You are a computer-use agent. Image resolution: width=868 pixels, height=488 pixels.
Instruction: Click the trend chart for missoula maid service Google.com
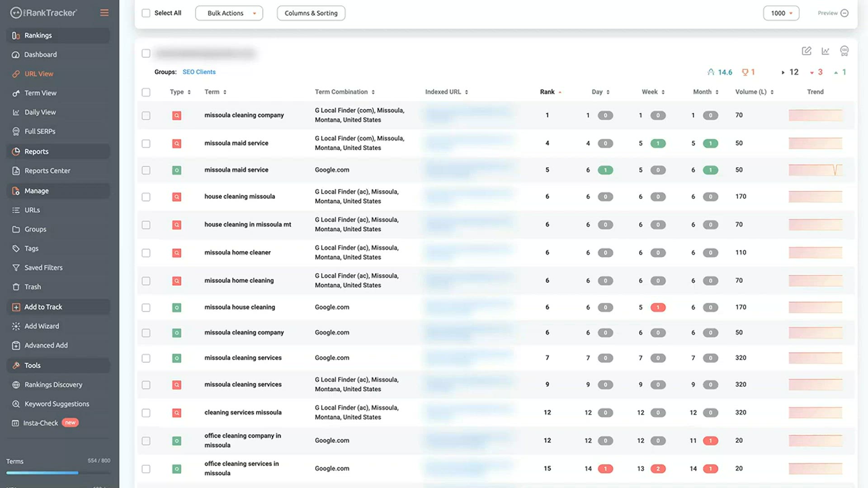point(816,170)
